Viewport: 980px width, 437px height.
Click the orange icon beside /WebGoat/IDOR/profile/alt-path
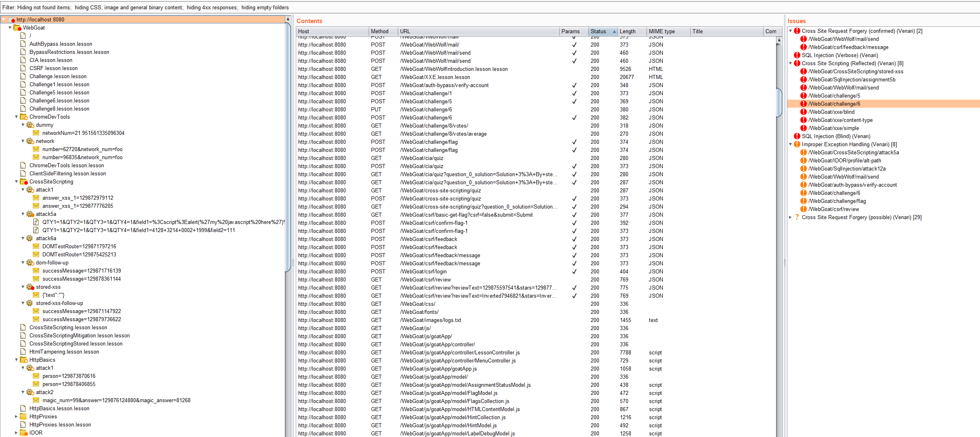803,160
